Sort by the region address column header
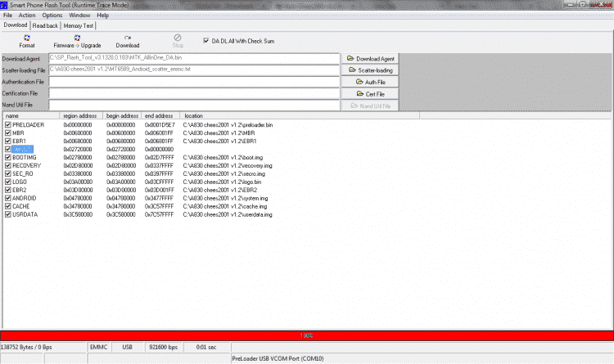Viewport: 614px width, 364px height. pos(81,116)
